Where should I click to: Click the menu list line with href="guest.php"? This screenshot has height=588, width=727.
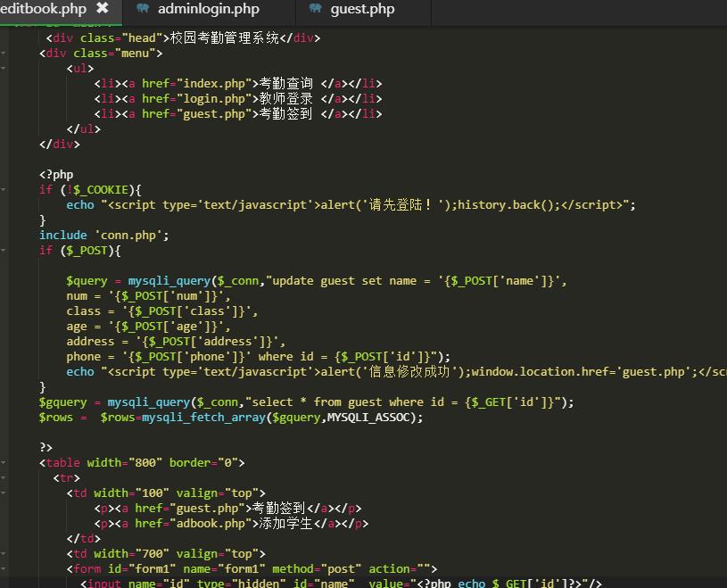238,114
